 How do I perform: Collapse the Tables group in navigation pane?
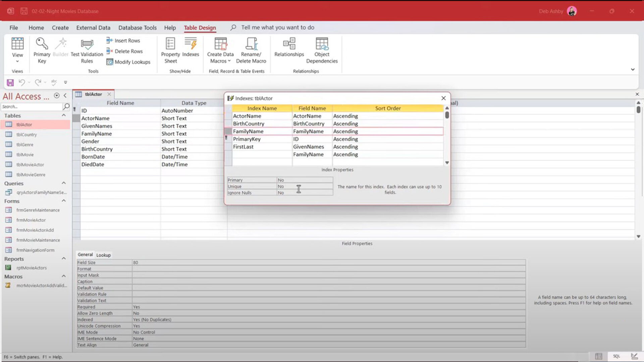pos(64,115)
